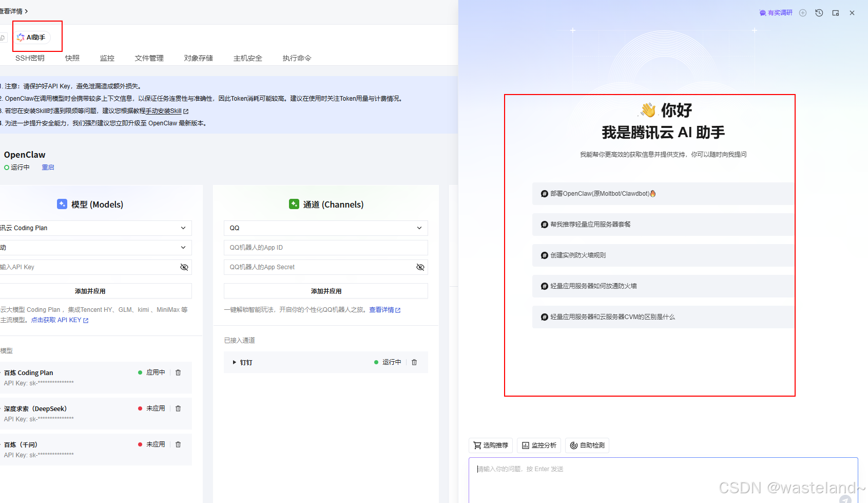Delete the 深度求索 DeepSeek model
Screen dimensions: 868x503
pyautogui.click(x=178, y=408)
